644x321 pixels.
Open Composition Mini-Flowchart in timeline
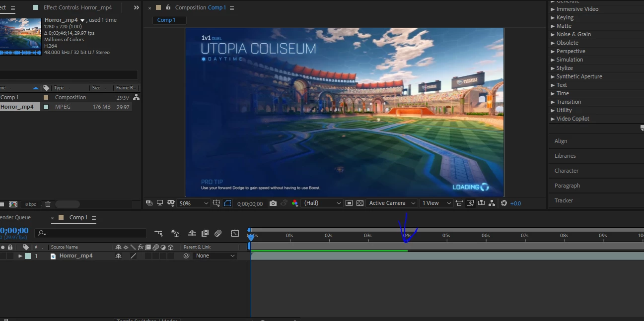pyautogui.click(x=158, y=233)
